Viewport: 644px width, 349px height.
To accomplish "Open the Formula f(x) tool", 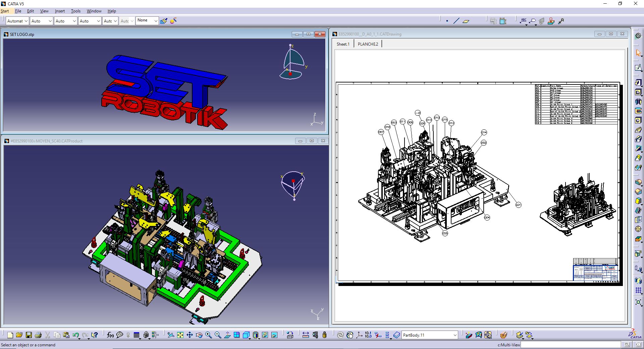I will (x=110, y=335).
